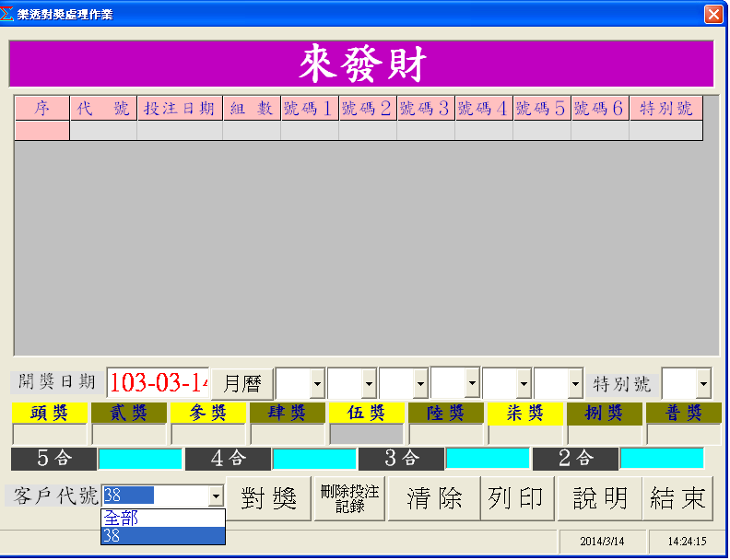This screenshot has width=730, height=560.
Task: Click the 投注日期 column header
Action: click(180, 109)
